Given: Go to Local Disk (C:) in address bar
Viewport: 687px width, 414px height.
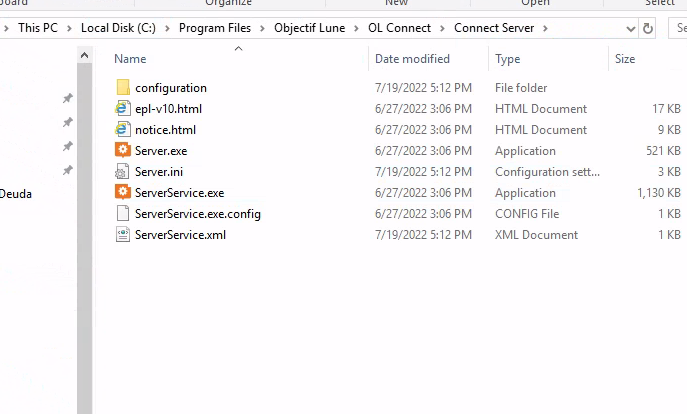Looking at the screenshot, I should point(119,28).
